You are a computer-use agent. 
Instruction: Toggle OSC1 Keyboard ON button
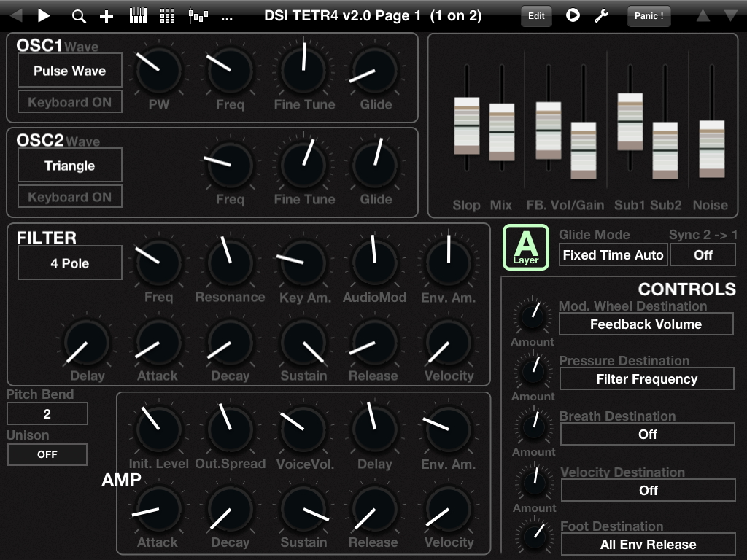coord(70,102)
